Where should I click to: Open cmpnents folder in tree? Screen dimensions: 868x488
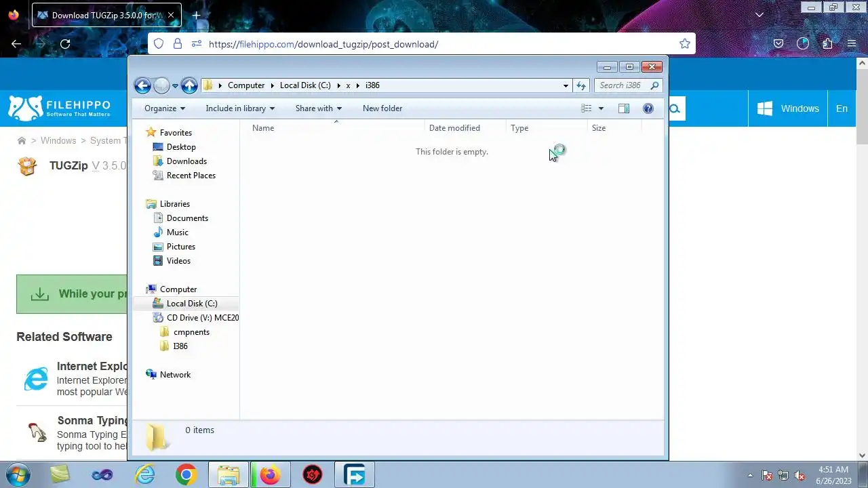coord(191,332)
